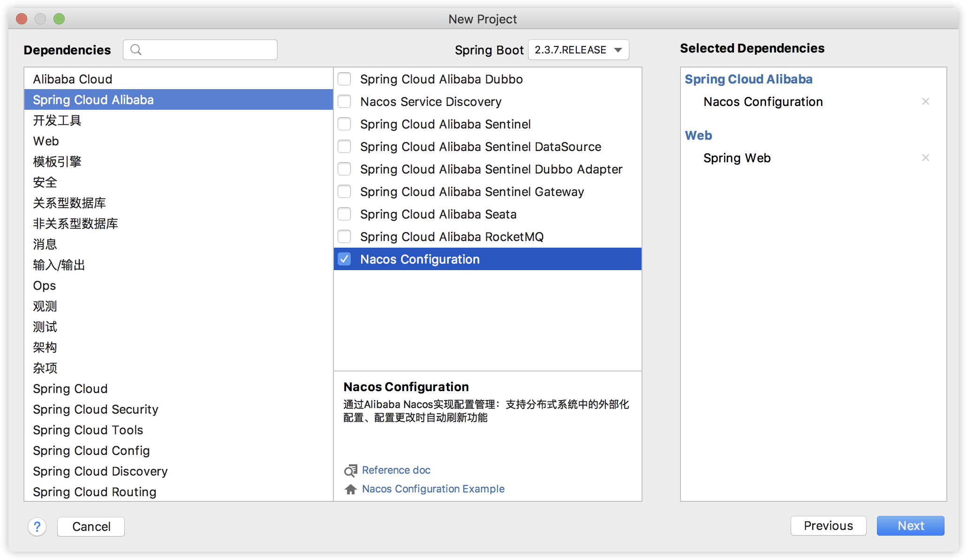This screenshot has height=560, width=967.
Task: Check the Nacos Service Discovery checkbox
Action: pyautogui.click(x=344, y=101)
